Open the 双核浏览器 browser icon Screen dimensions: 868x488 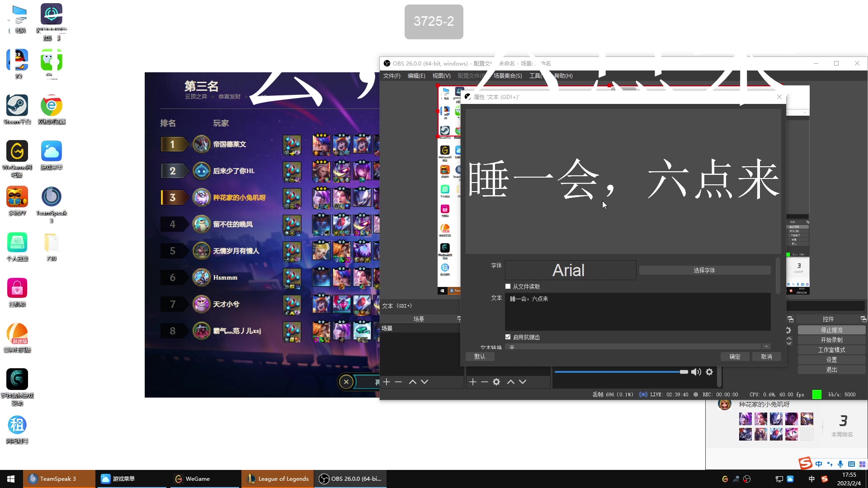(52, 109)
